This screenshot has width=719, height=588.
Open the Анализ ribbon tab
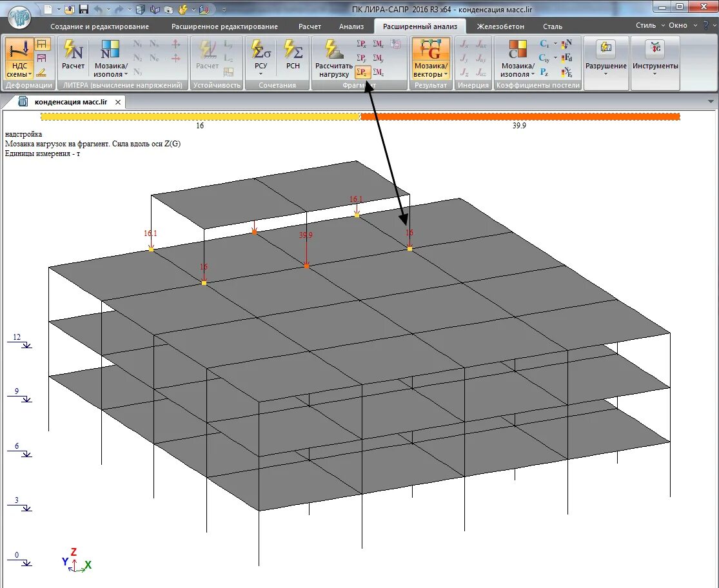coord(351,26)
